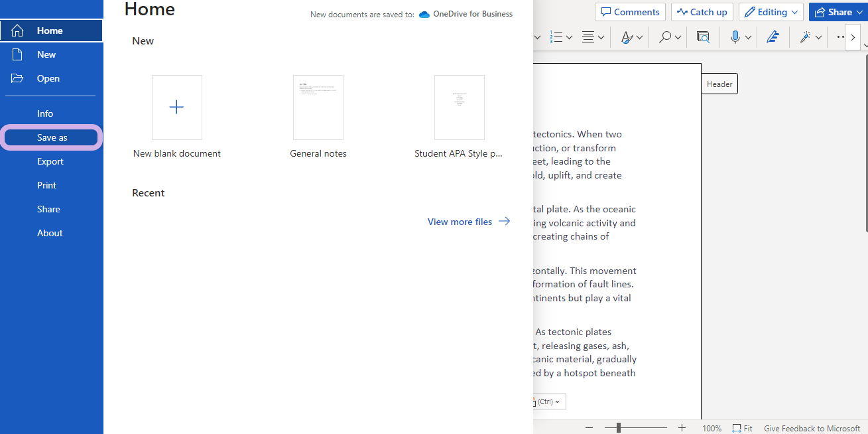868x434 pixels.
Task: Expand the numbered list dropdown arrow
Action: pyautogui.click(x=569, y=38)
